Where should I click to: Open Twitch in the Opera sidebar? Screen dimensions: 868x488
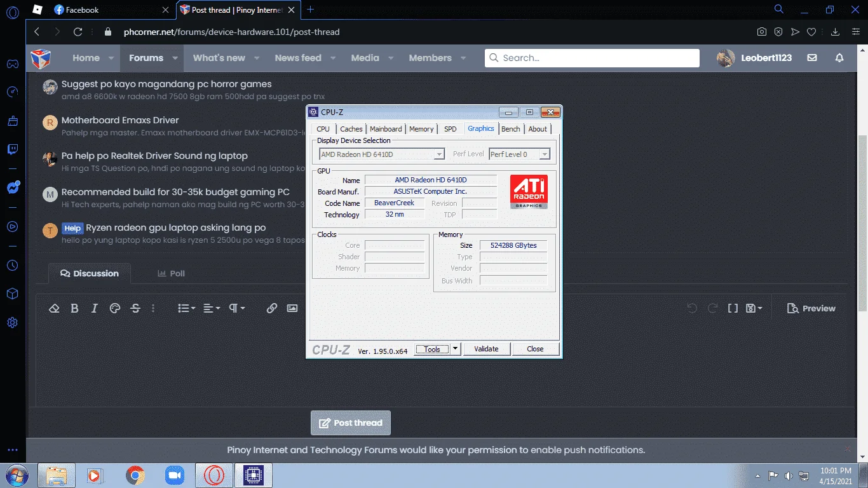(12, 150)
